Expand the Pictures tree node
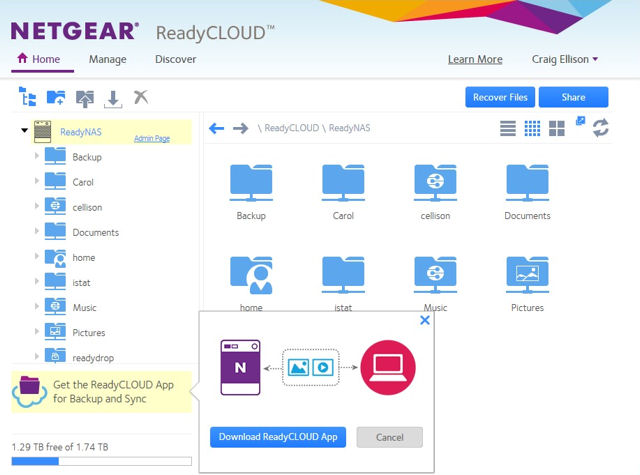 (36, 331)
